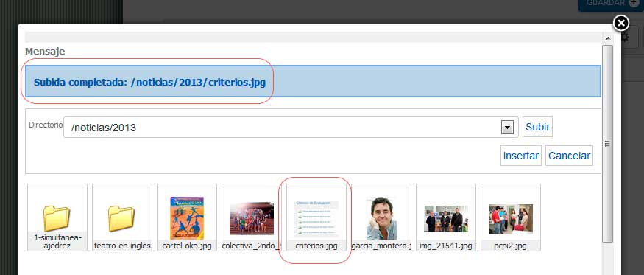The height and width of the screenshot is (275, 644).
Task: Click the /noticias/2013 directory field
Action: tap(291, 128)
